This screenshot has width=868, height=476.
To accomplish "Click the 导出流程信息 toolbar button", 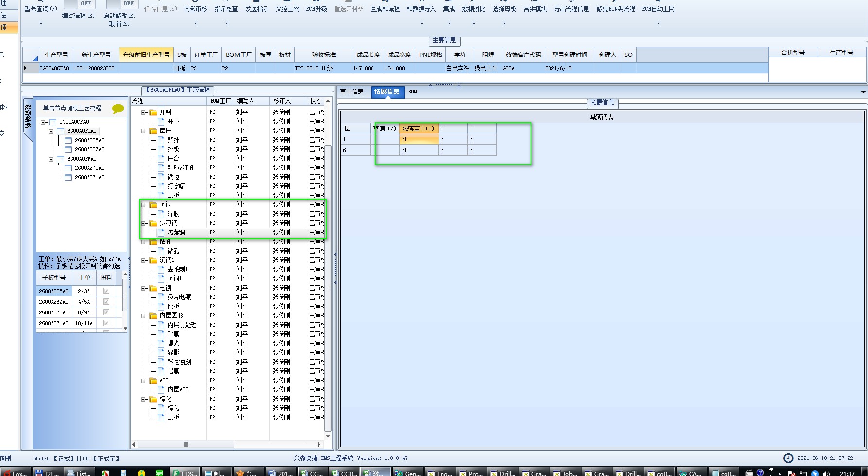I will 571,9.
